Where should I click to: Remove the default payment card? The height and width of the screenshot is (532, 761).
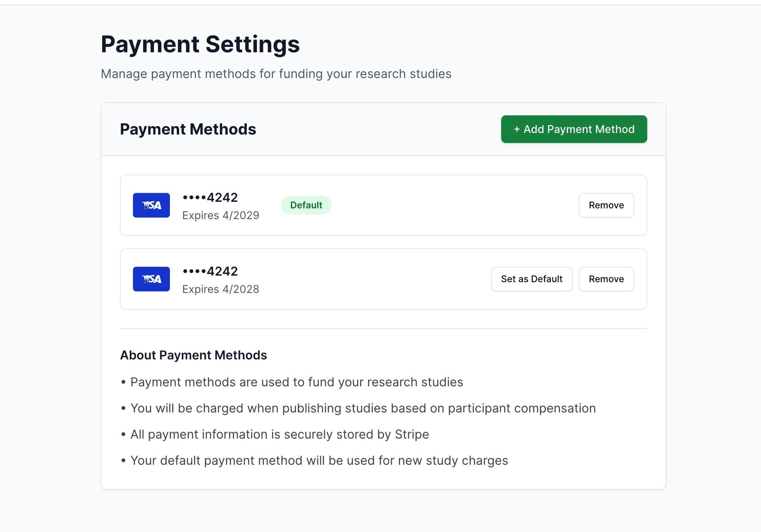point(606,205)
